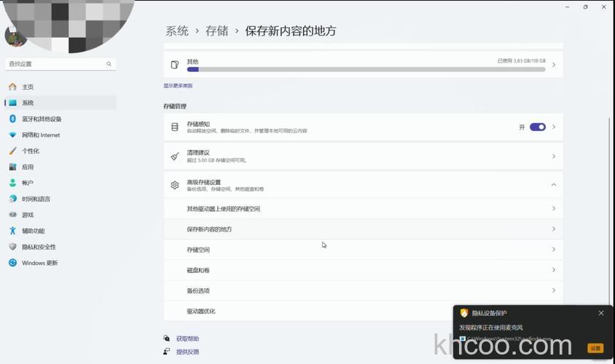Viewport: 615px width, 364px height.
Task: Click the 存储管理 section heading
Action: (175, 106)
